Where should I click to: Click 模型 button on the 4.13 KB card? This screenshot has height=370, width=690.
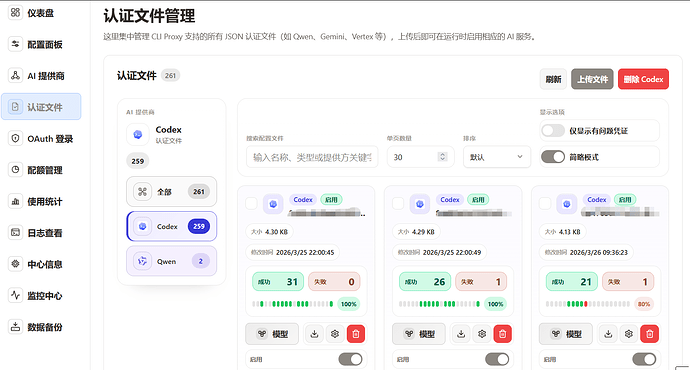coord(566,334)
